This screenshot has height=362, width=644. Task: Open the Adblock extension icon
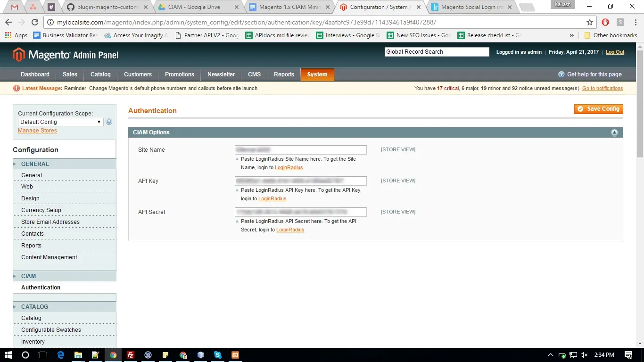tap(605, 22)
